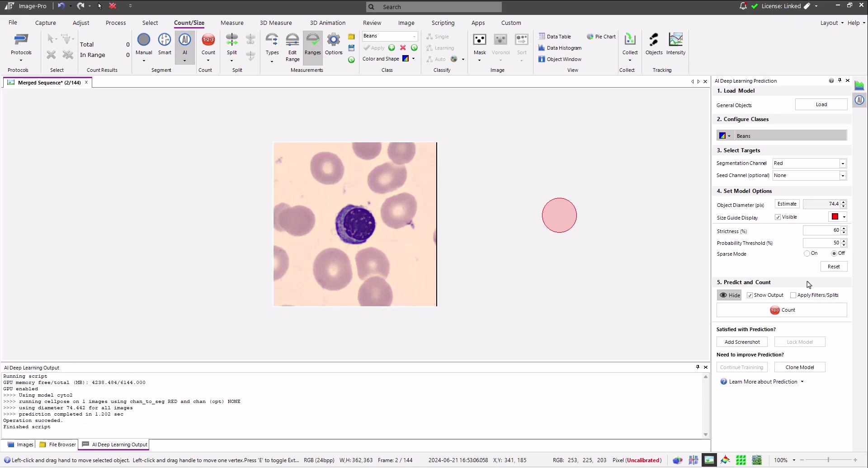Open the Pie Chart view

[x=601, y=37]
